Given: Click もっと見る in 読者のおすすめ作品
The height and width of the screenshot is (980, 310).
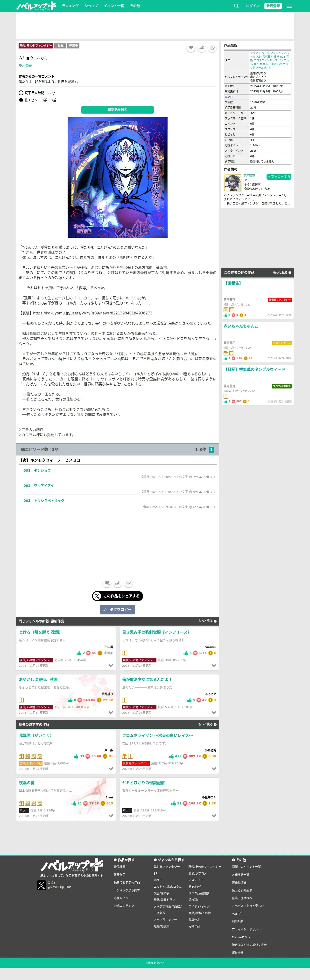Looking at the screenshot, I should tap(207, 724).
